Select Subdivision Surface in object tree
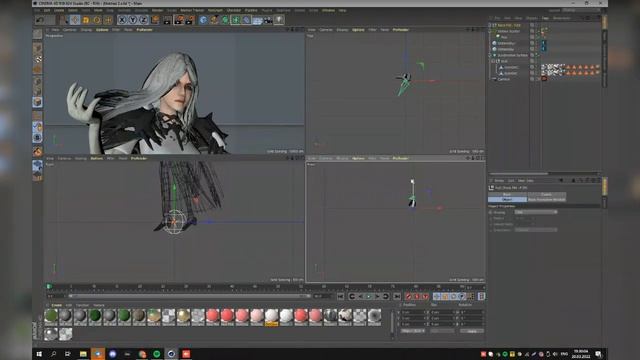This screenshot has height=360, width=640. [x=513, y=55]
